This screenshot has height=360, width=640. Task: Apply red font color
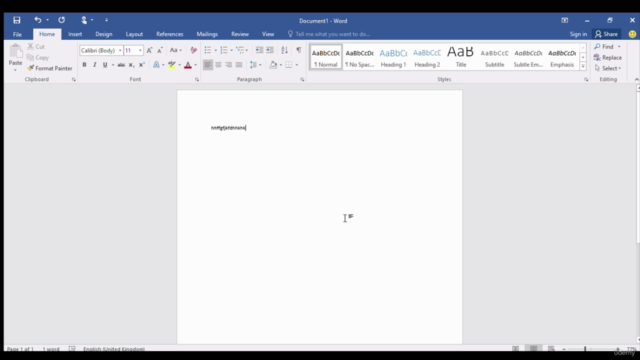click(x=188, y=65)
